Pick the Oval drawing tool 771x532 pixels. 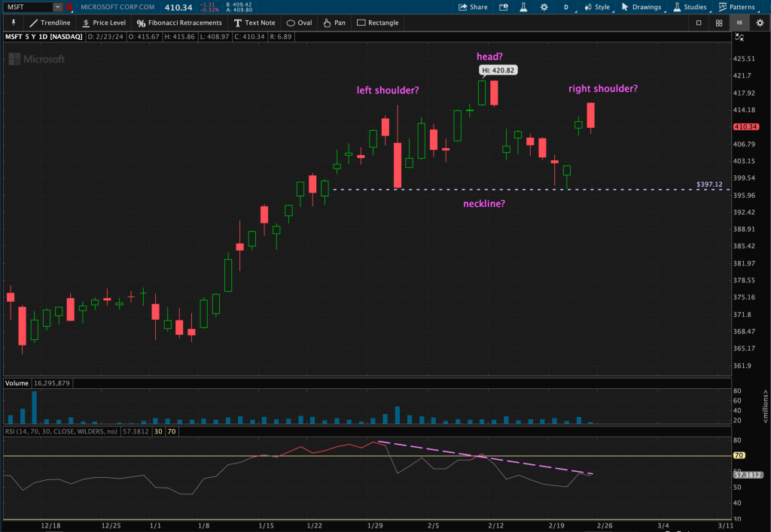[299, 23]
